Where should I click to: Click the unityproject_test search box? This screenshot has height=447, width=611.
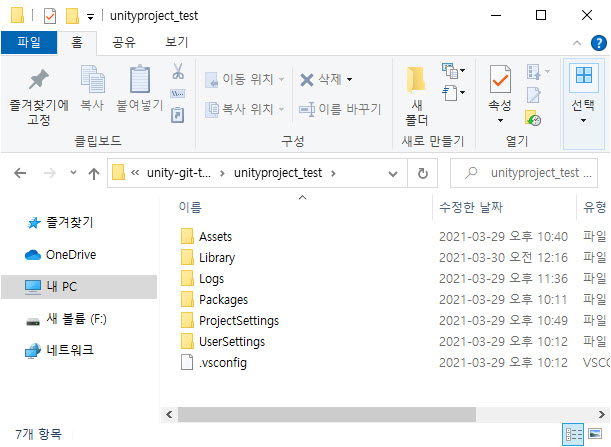[x=524, y=173]
